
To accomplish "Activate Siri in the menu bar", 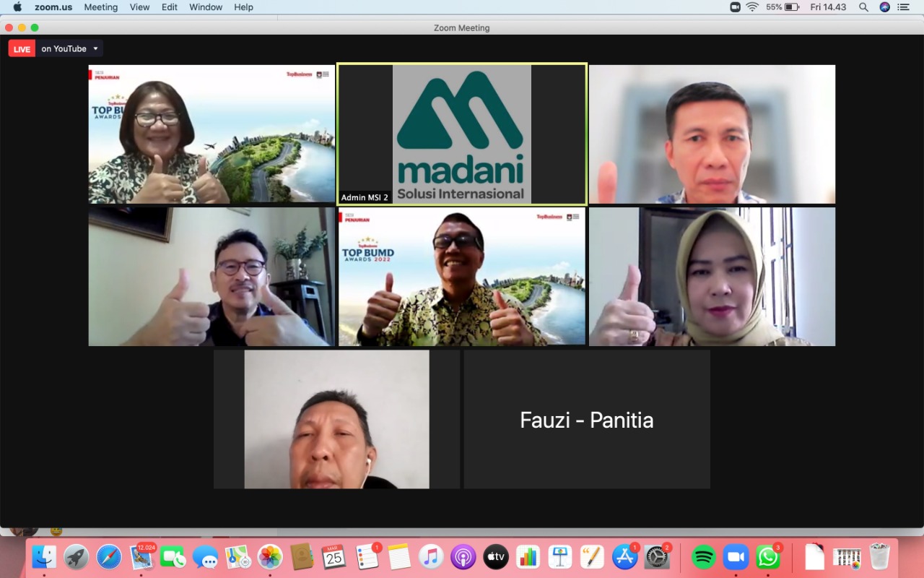I will click(884, 7).
